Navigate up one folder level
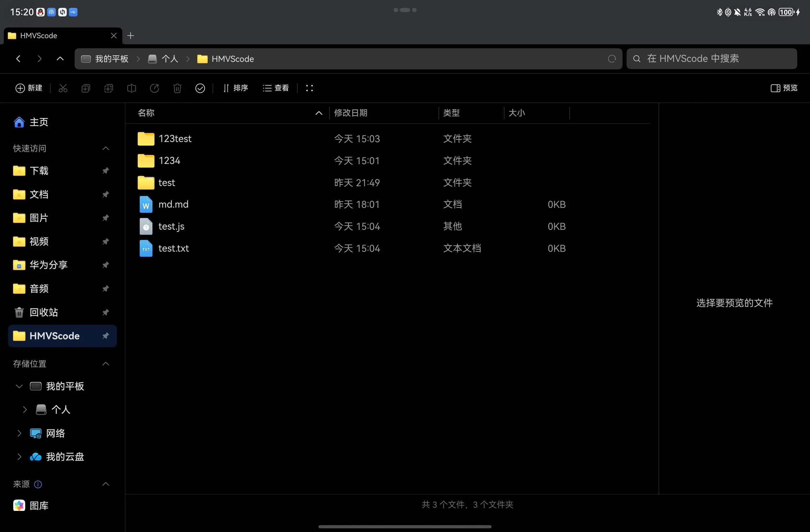The height and width of the screenshot is (532, 810). click(60, 59)
